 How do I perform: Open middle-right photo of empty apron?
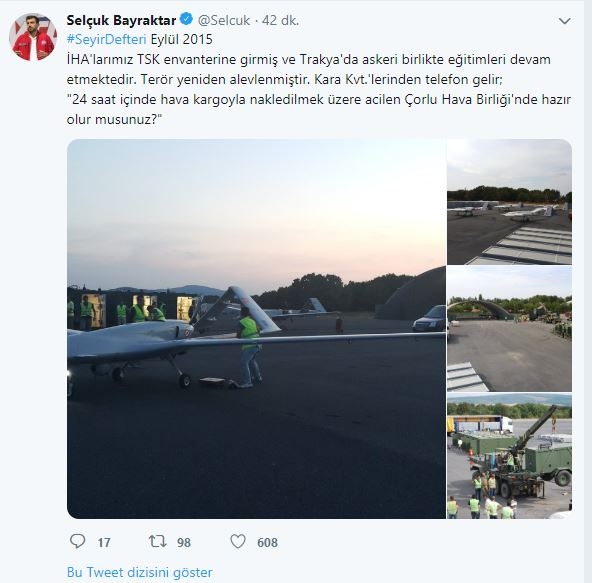point(509,329)
